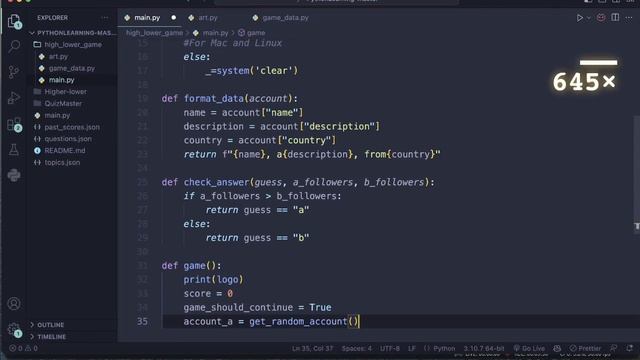Open the Accounts menu

point(14,304)
